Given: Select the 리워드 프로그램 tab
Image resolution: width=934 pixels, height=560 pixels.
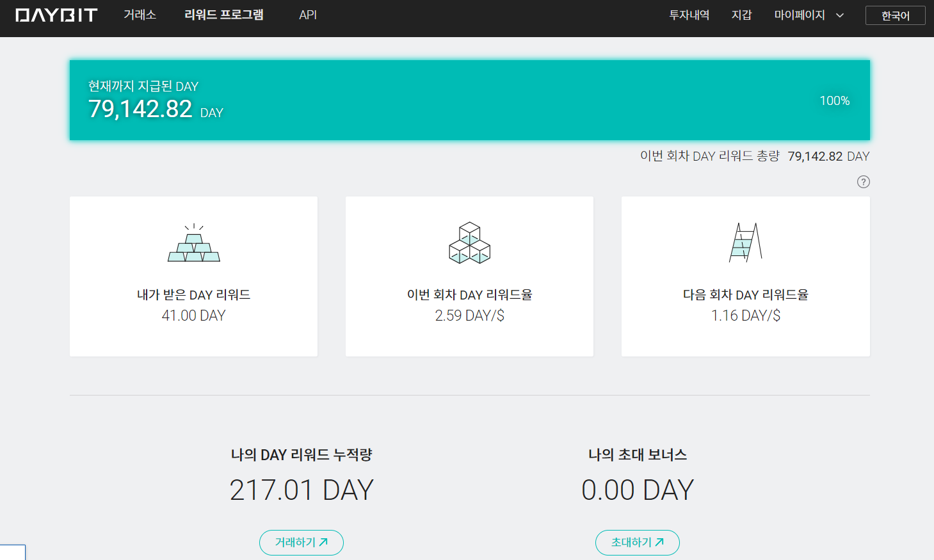Looking at the screenshot, I should (x=224, y=15).
